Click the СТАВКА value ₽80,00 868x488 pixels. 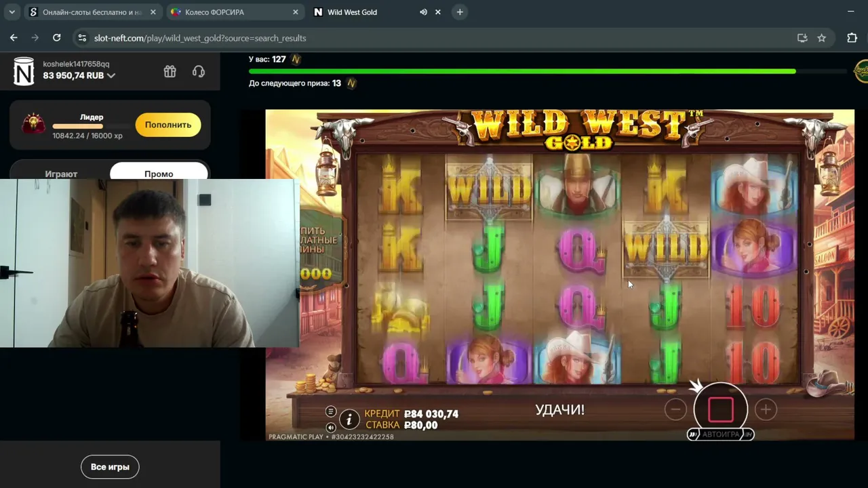(421, 426)
